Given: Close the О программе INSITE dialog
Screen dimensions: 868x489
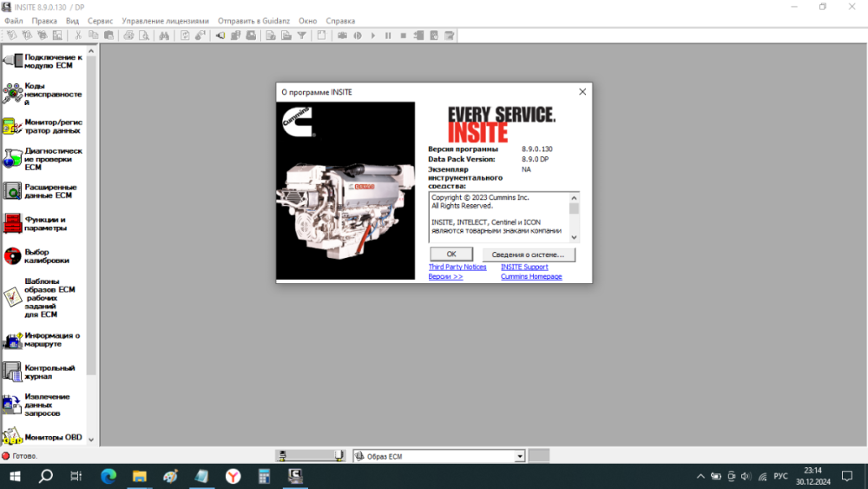Looking at the screenshot, I should click(582, 92).
